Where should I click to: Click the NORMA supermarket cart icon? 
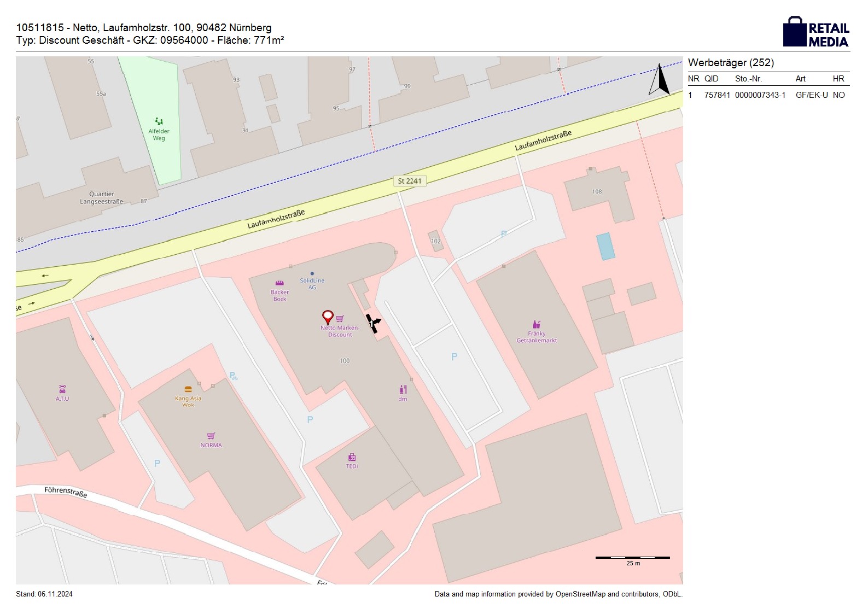[211, 436]
